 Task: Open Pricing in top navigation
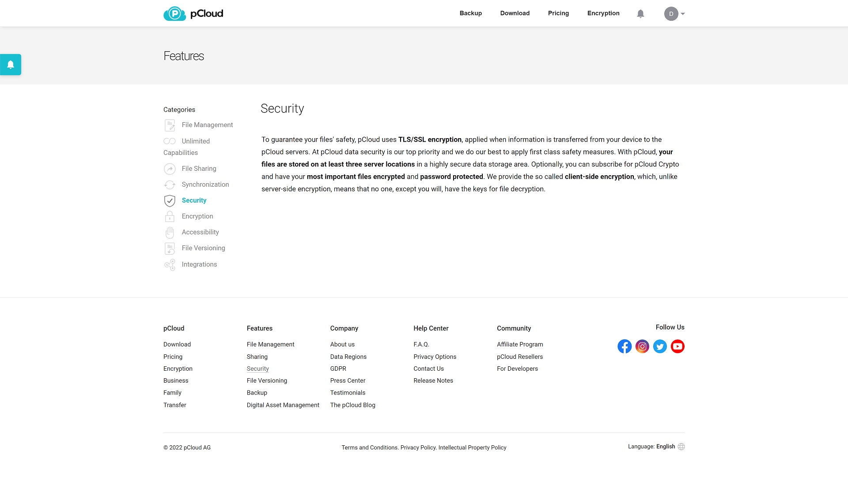click(558, 13)
